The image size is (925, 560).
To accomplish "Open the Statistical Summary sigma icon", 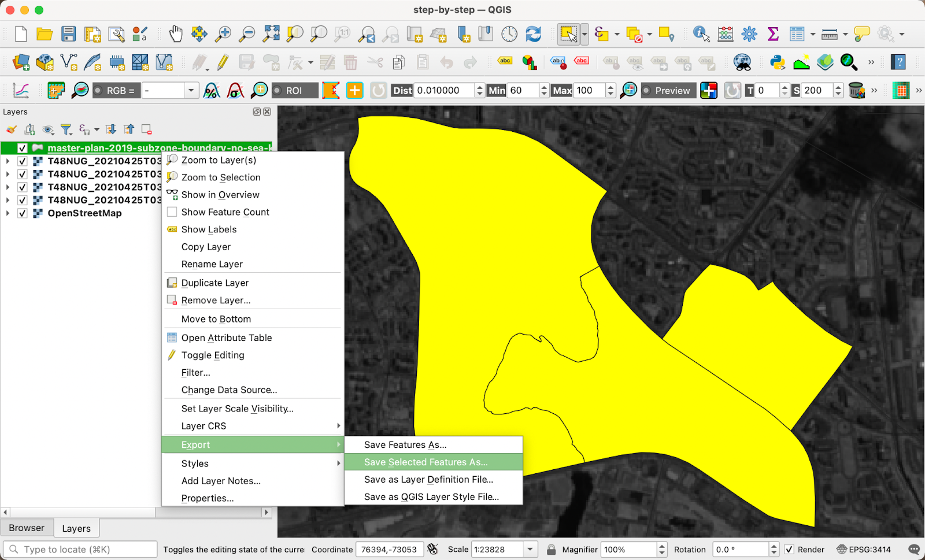I will pos(773,34).
